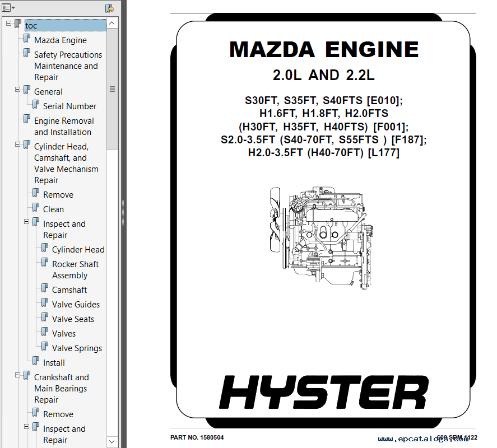Click the bookmark icon for Engine Removal and Installation
This screenshot has height=448, width=497.
click(x=27, y=120)
